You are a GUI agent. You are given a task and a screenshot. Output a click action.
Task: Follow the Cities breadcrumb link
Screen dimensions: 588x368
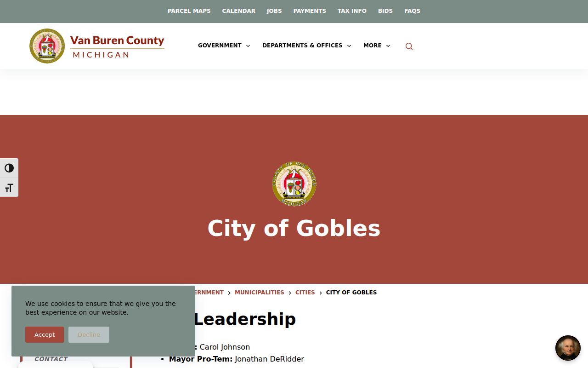[305, 293]
